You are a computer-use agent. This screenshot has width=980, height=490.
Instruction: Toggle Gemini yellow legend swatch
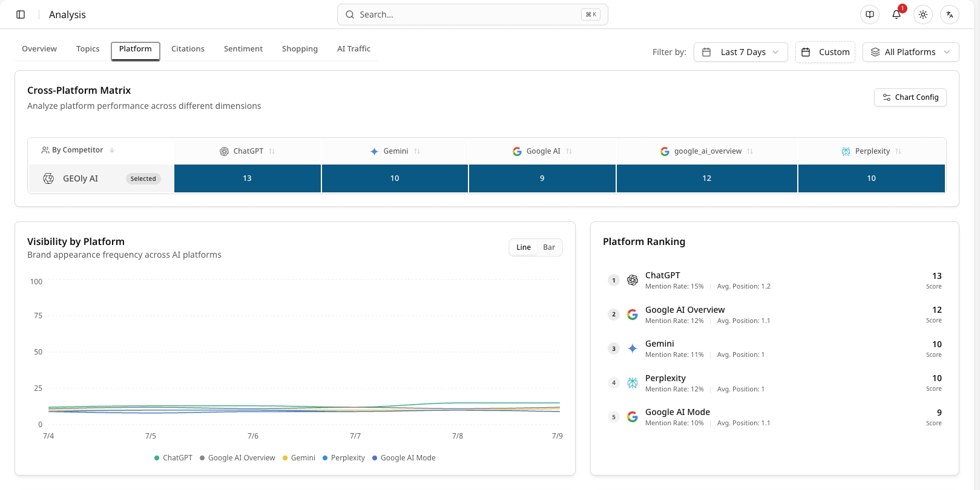tap(284, 458)
